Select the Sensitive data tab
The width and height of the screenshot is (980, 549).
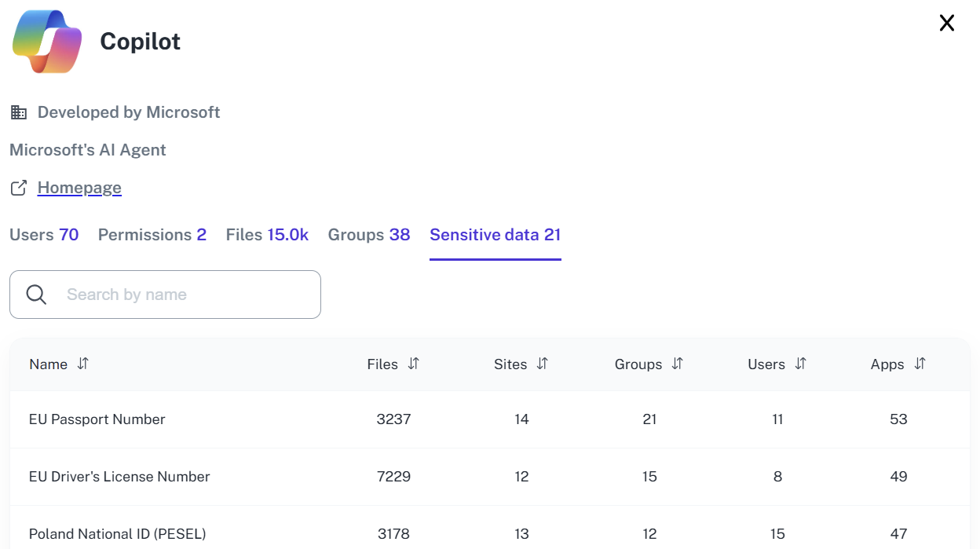[x=495, y=235]
